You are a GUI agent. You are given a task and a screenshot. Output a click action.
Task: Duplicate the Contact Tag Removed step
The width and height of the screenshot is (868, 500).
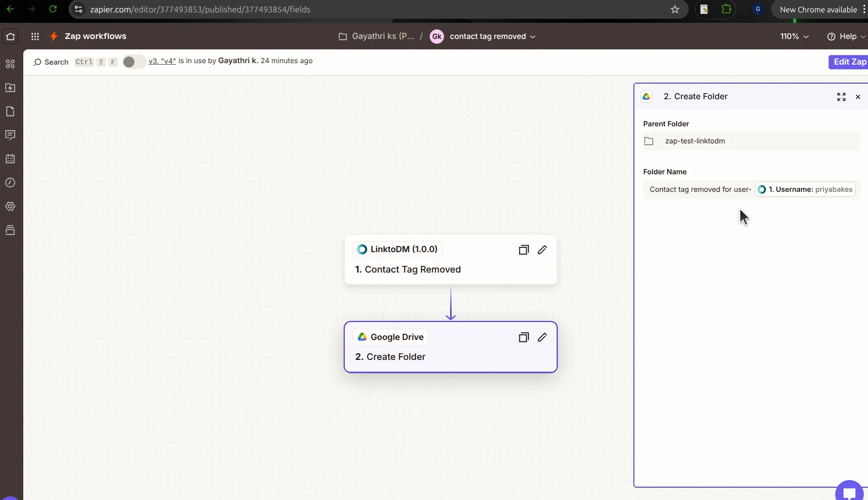point(524,250)
